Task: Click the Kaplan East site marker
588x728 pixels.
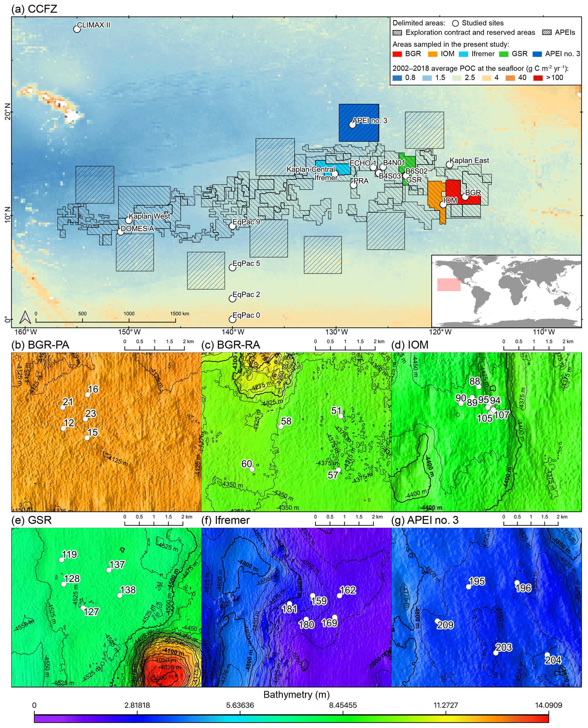Action: click(449, 165)
